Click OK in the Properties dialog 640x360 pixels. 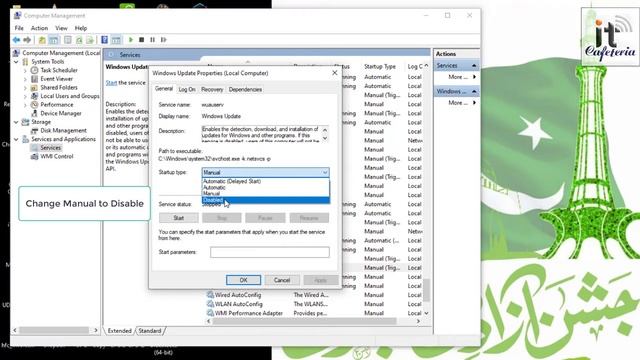[243, 280]
